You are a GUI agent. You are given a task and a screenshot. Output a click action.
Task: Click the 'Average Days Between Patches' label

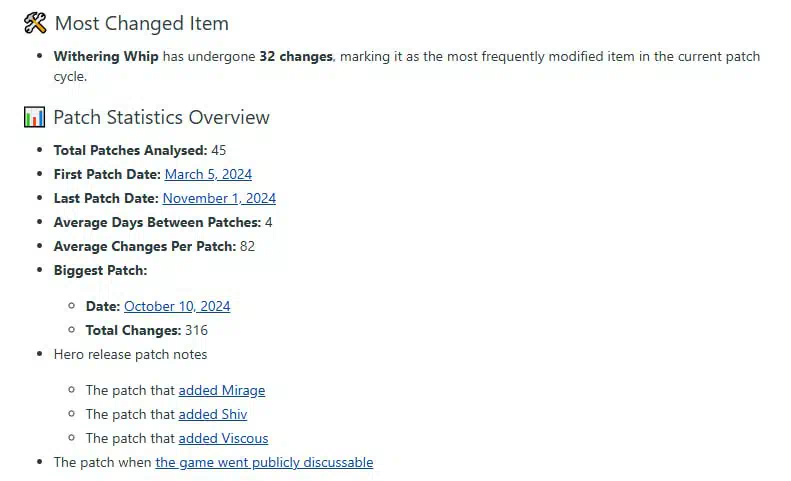click(x=157, y=223)
